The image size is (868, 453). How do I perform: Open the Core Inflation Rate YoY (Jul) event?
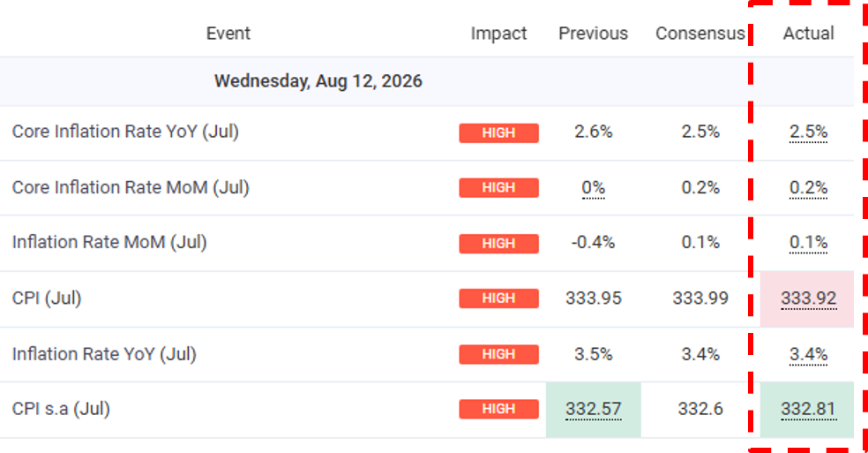point(125,132)
